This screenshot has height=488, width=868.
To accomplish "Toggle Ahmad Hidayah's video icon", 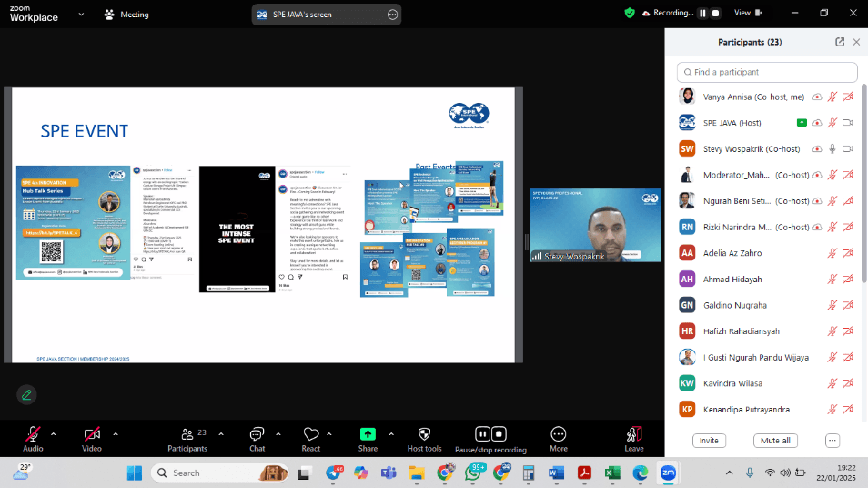I will pos(847,280).
